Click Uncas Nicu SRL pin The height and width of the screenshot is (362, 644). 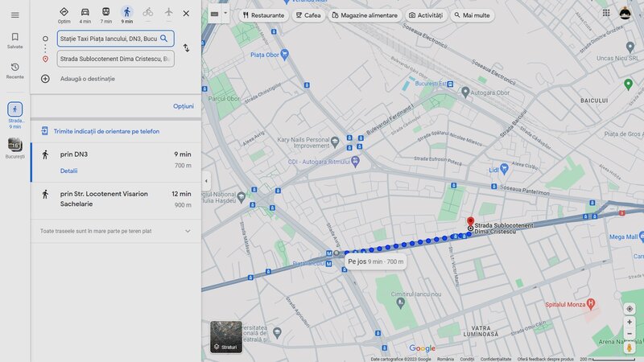(630, 47)
